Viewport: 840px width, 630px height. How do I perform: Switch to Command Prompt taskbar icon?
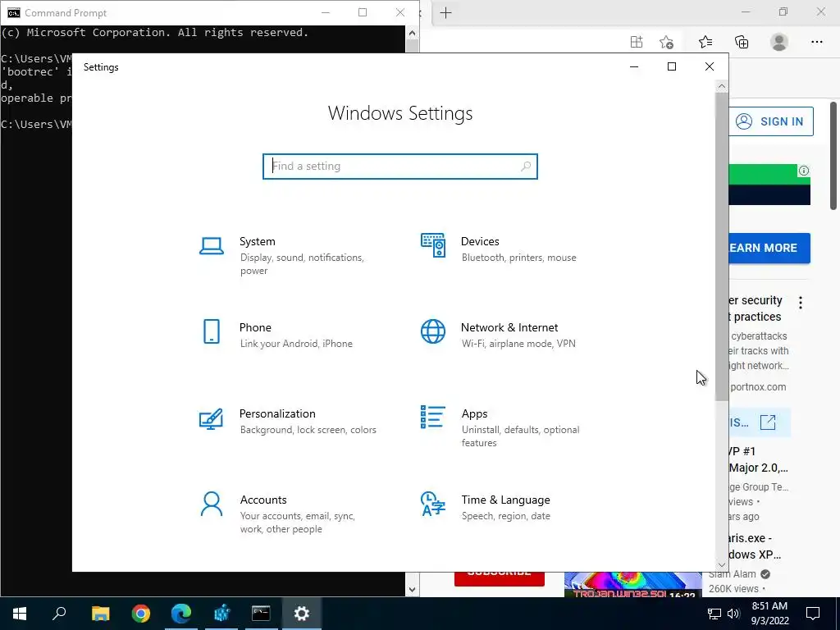point(261,614)
